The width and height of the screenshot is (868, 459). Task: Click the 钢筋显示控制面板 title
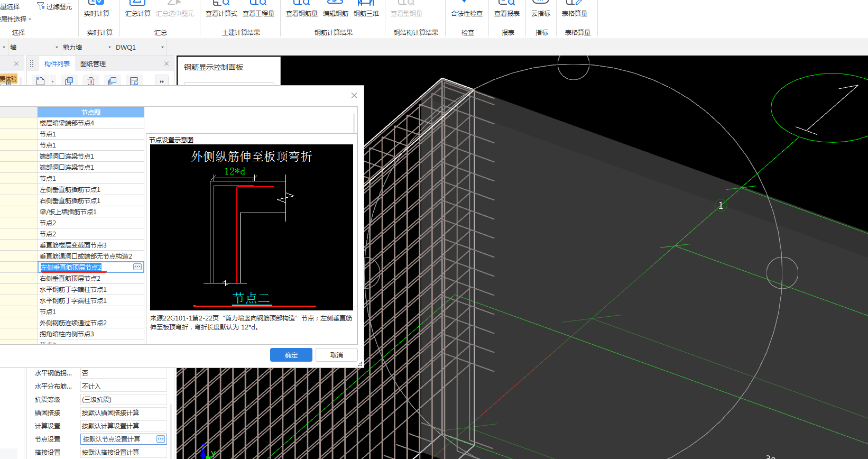(214, 67)
